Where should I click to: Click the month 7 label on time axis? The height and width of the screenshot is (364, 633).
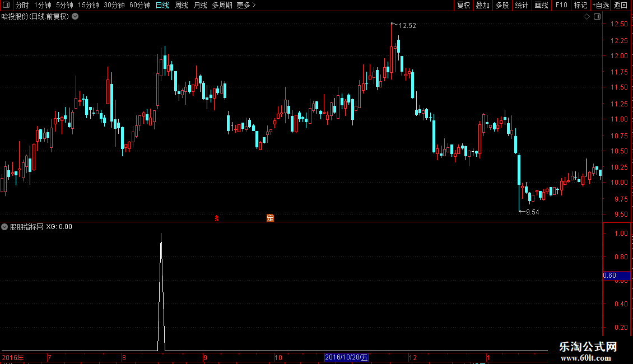[x=49, y=358]
